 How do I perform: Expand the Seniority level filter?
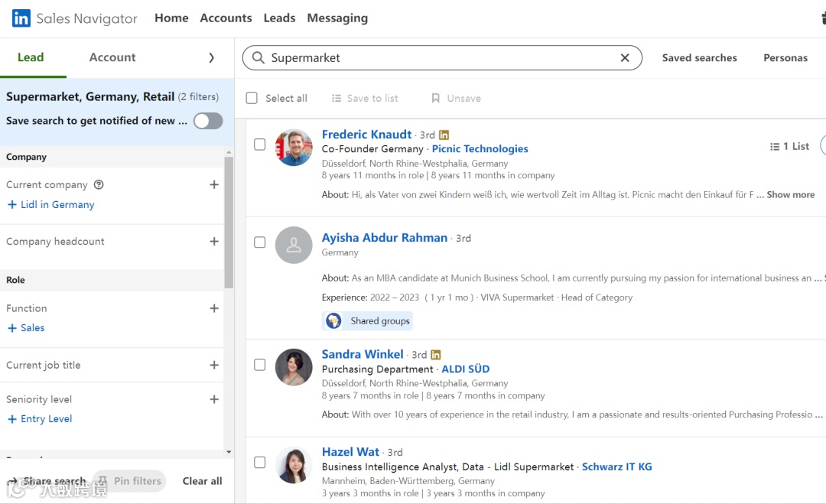click(x=214, y=399)
